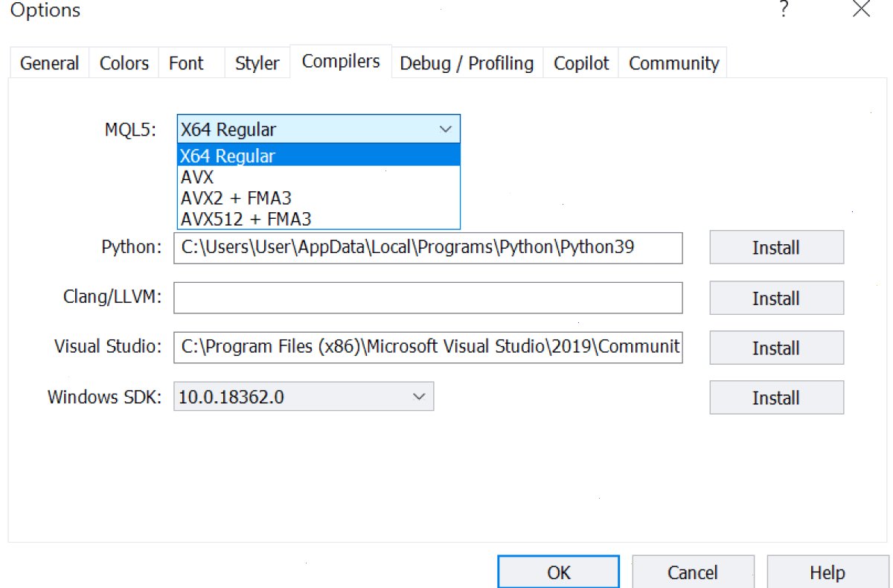Select the Styler tab
The image size is (893, 588).
click(257, 63)
